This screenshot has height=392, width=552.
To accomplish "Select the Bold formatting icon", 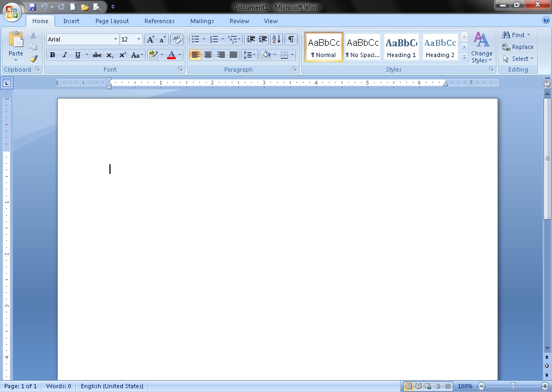I will point(52,55).
